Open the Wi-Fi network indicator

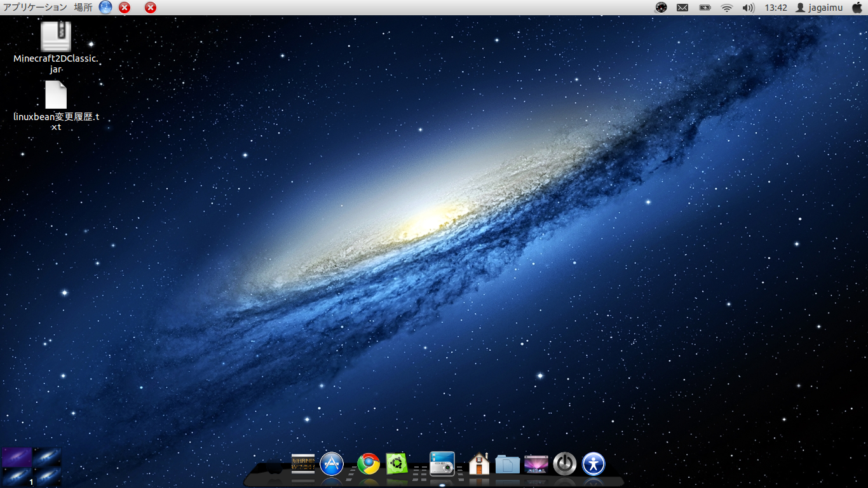(x=726, y=8)
